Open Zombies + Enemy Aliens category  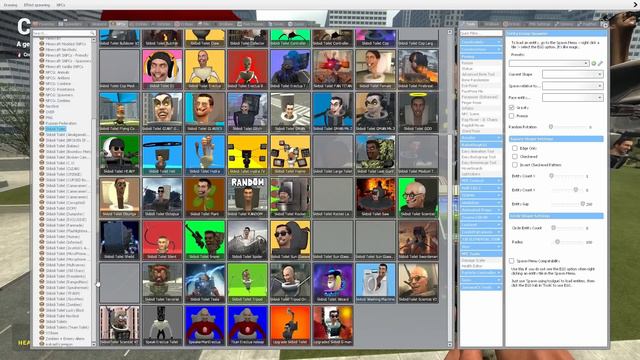coord(64,339)
